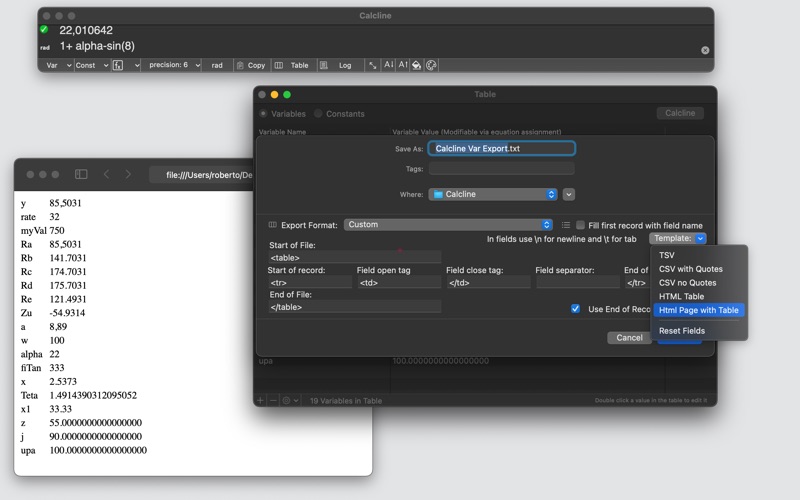Screen dimensions: 800x500
Task: Click the myVal 750 row in browser
Action: pyautogui.click(x=42, y=230)
